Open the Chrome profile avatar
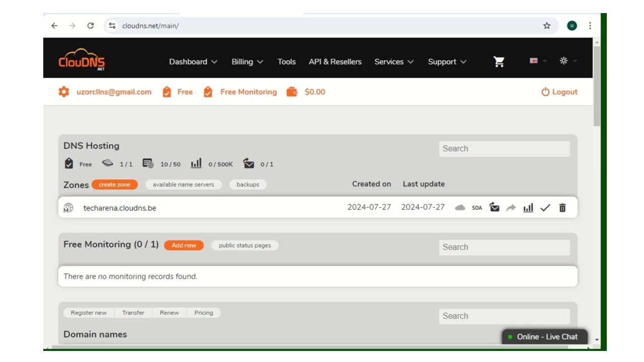 pos(572,26)
